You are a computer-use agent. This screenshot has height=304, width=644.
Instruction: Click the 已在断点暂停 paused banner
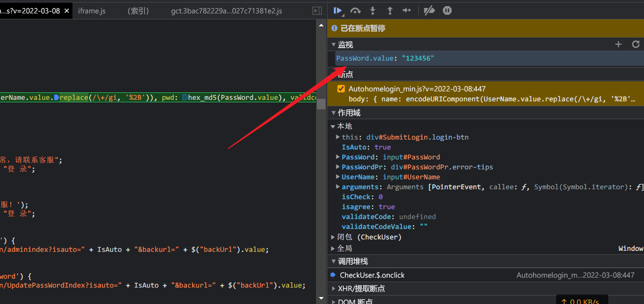click(485, 28)
